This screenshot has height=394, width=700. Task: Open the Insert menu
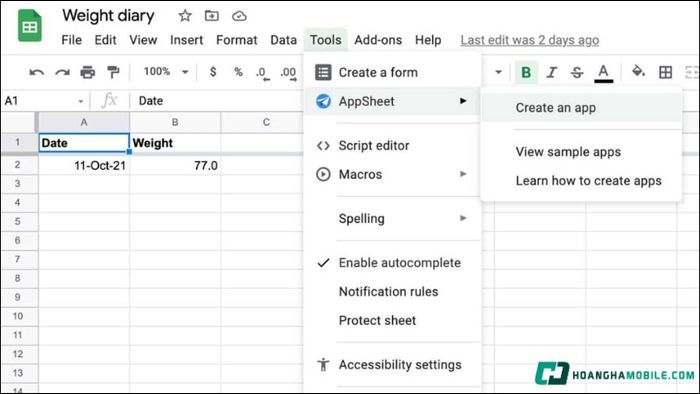pos(186,40)
